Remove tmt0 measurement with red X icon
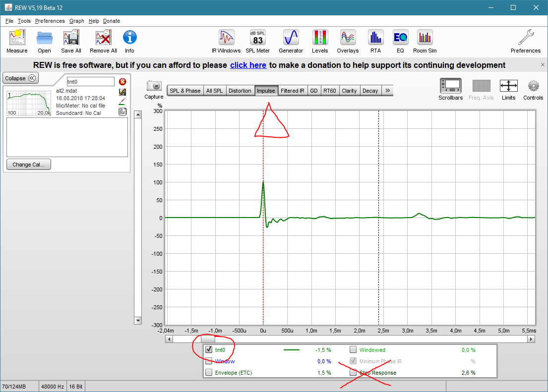Viewport: 548px width, 392px height. tap(122, 81)
